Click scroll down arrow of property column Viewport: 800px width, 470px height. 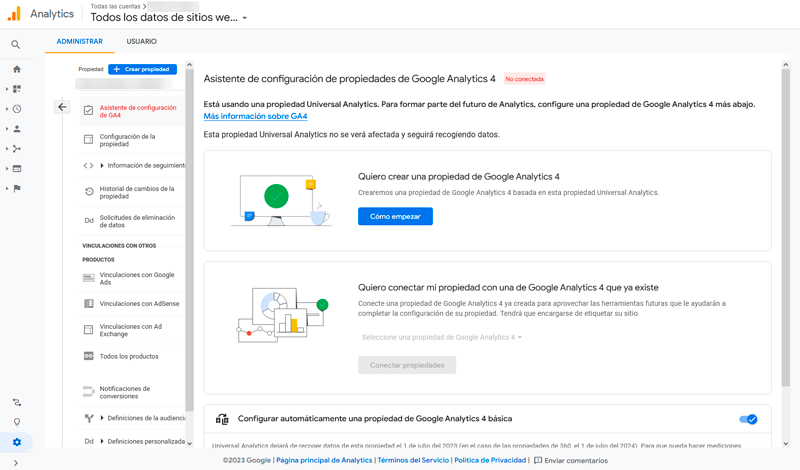point(189,443)
